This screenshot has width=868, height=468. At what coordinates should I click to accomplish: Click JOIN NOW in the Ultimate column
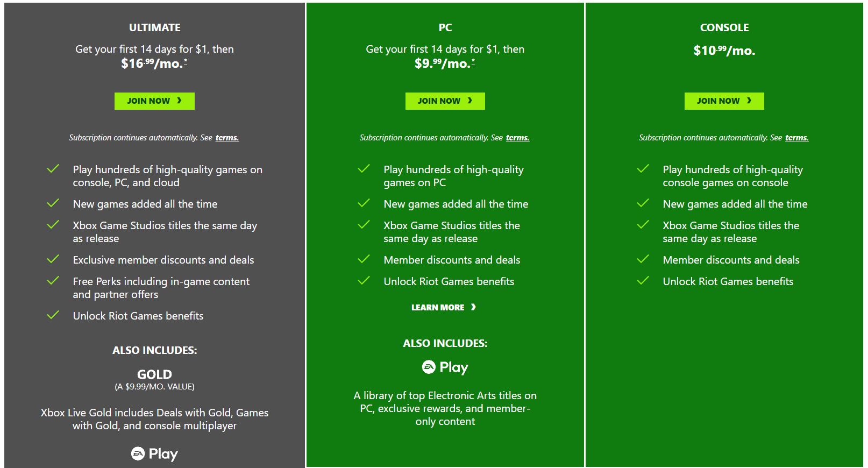(x=154, y=101)
